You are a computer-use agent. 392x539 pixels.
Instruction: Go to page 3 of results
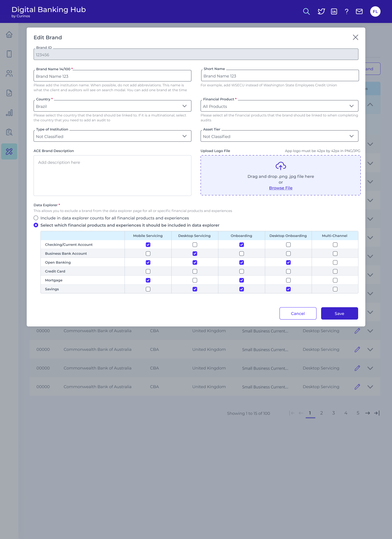(x=334, y=413)
